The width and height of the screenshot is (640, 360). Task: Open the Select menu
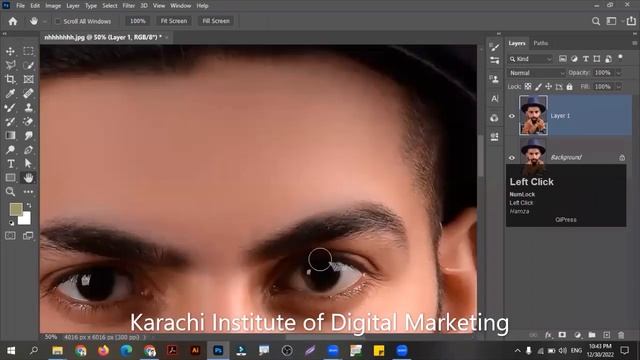(109, 6)
